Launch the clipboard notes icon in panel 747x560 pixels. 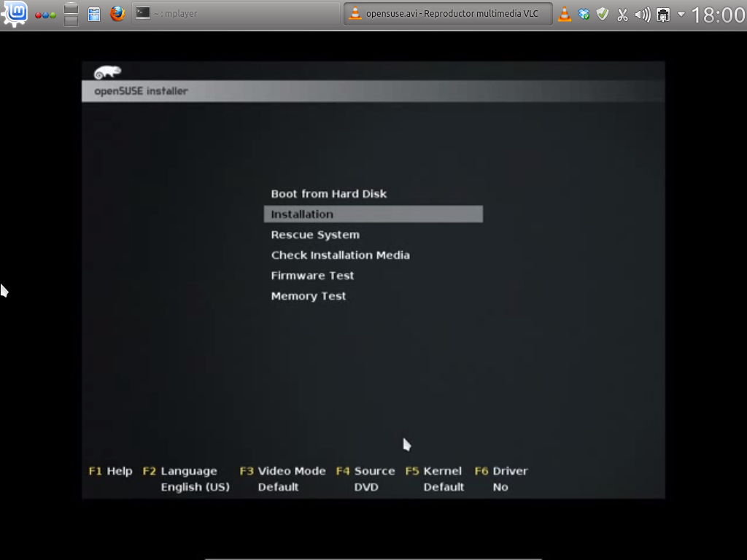94,14
